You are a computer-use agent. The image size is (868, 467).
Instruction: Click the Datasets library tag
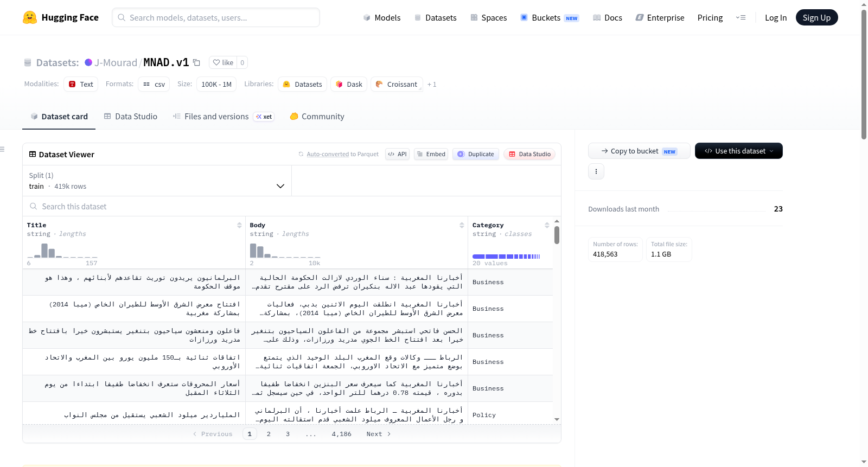302,84
